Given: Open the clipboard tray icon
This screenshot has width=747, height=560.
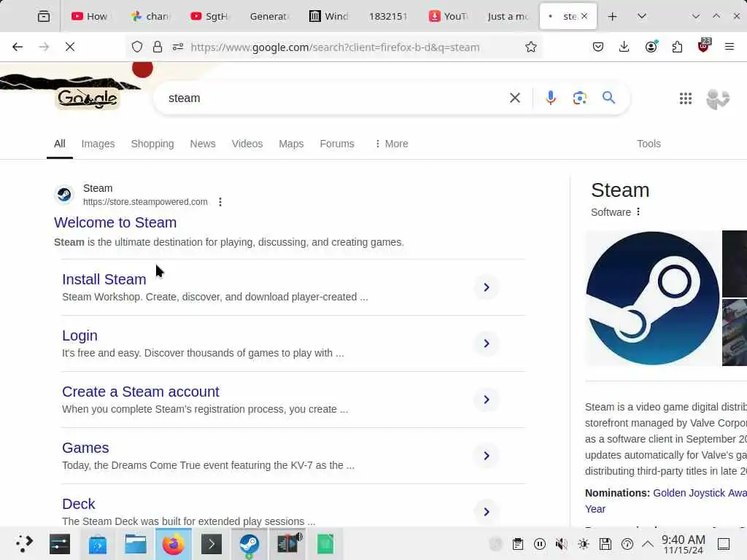Looking at the screenshot, I should (518, 544).
